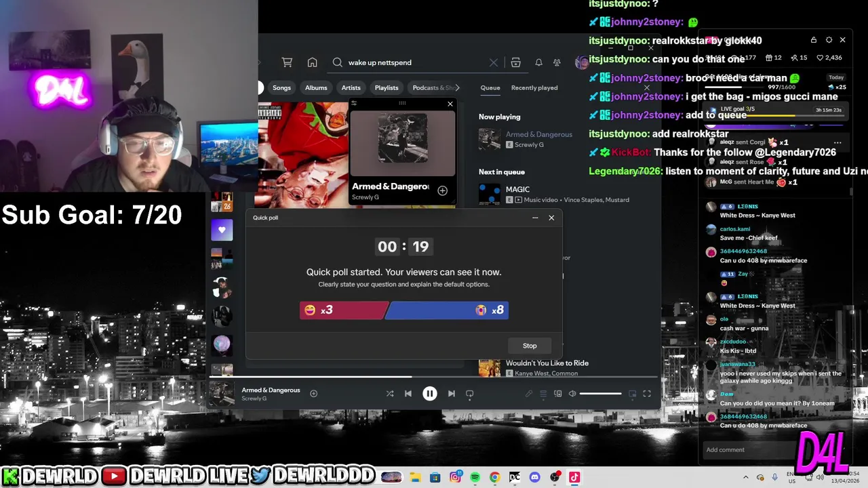Filter search results by Artists
The width and height of the screenshot is (868, 488).
click(x=351, y=87)
